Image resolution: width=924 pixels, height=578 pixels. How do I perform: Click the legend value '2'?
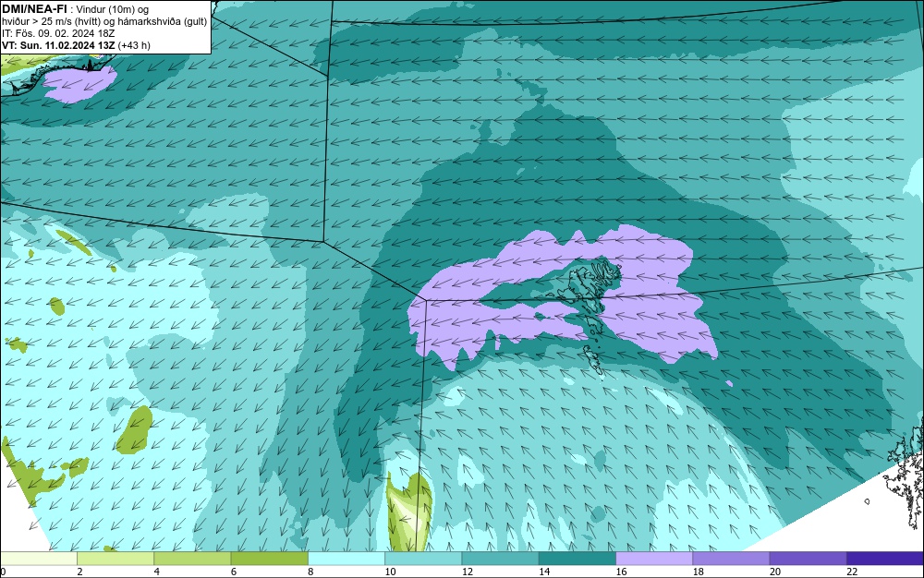coord(79,572)
